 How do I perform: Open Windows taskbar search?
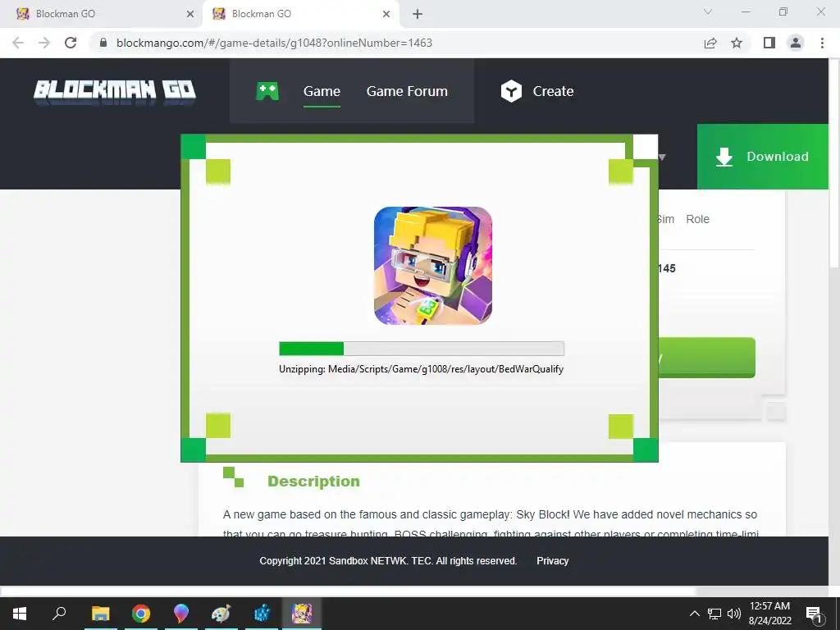[x=59, y=613]
